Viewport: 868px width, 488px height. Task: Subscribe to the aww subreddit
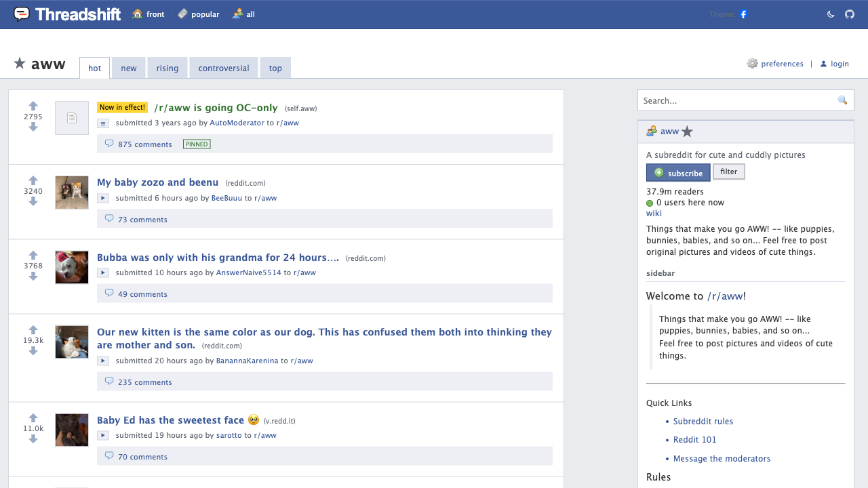coord(678,173)
